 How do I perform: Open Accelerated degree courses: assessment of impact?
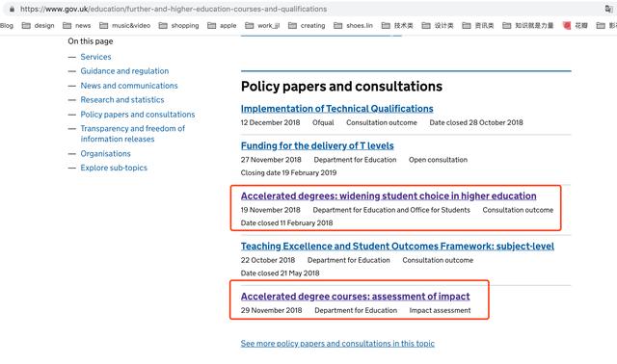356,297
